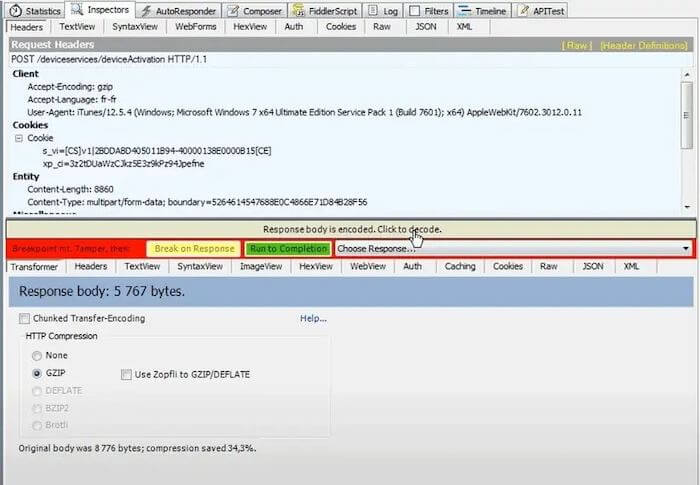Viewport: 700px width, 485px height.
Task: Collapse the Cookie tree node
Action: [x=19, y=139]
